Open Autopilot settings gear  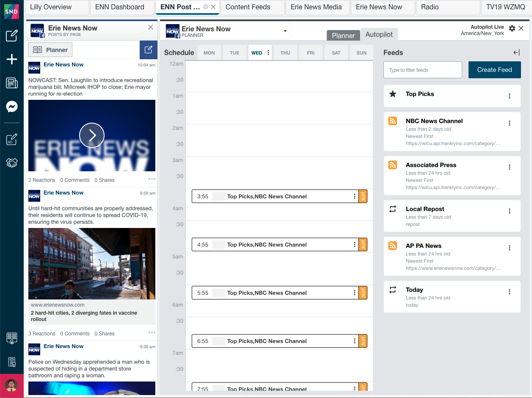coord(512,28)
